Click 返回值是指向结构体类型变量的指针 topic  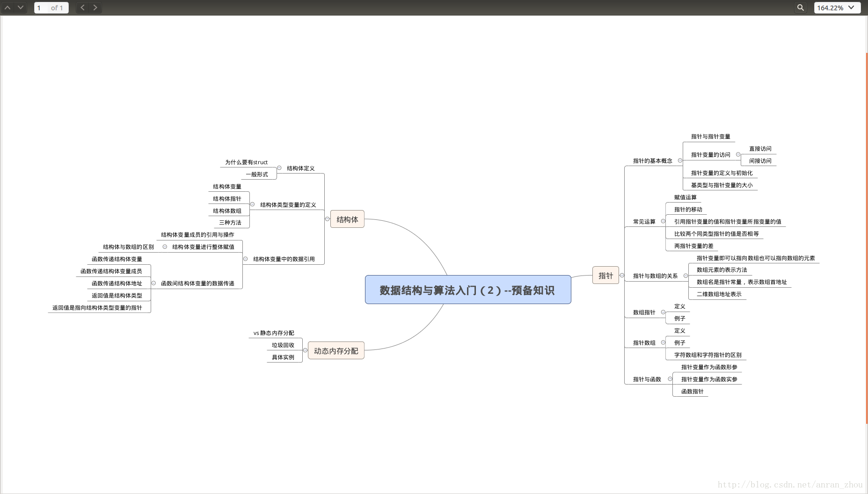97,308
